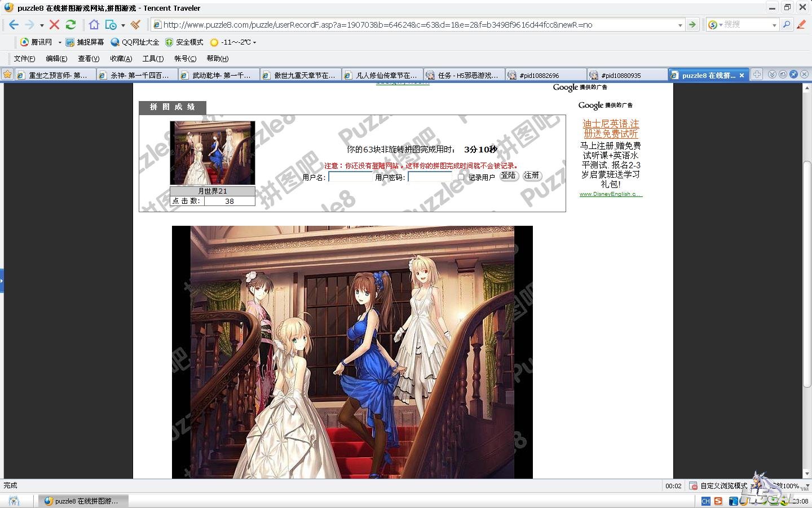Screen dimensions: 812x508
Task: Open the Forward history dropdown arrow
Action: click(x=42, y=25)
